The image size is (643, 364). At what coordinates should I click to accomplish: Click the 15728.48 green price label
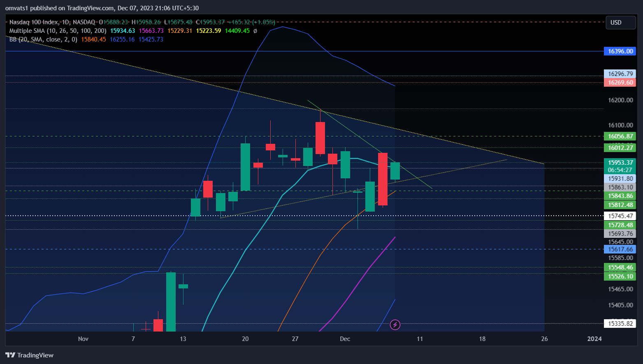(620, 225)
